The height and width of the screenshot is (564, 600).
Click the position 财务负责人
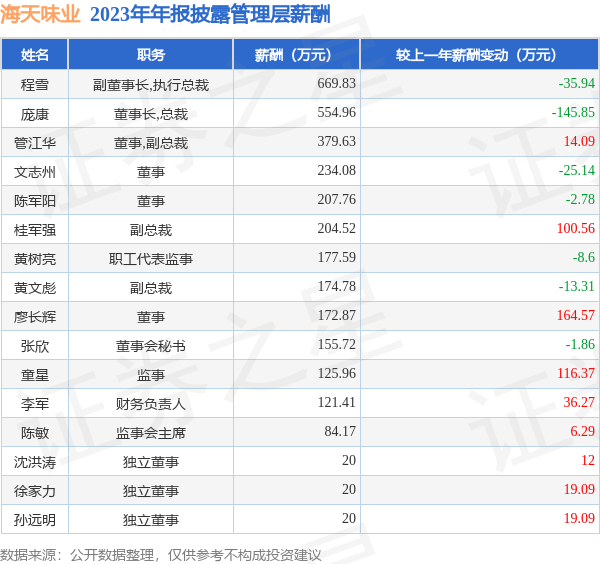pyautogui.click(x=151, y=404)
